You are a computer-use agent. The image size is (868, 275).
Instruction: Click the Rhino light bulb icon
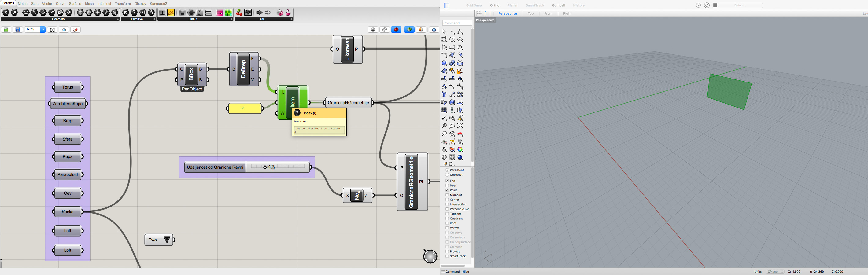(460, 142)
